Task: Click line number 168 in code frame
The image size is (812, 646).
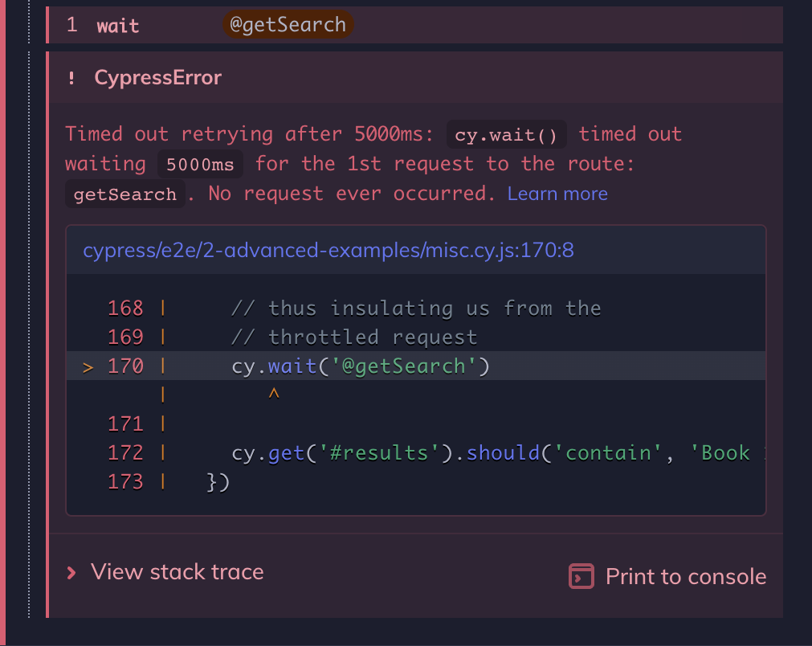Action: point(125,309)
